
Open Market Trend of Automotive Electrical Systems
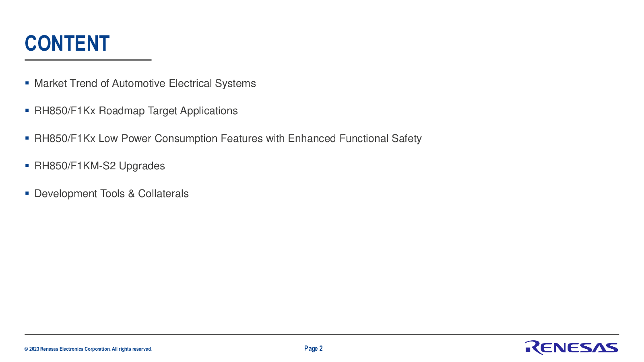coord(145,83)
